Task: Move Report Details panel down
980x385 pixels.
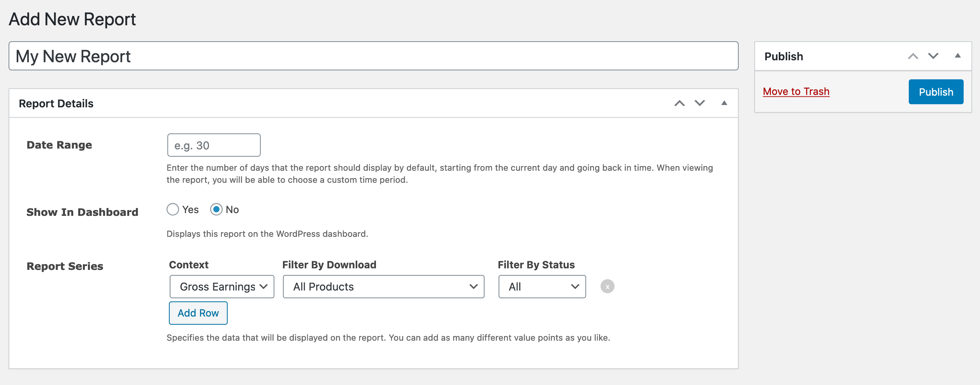Action: point(699,103)
